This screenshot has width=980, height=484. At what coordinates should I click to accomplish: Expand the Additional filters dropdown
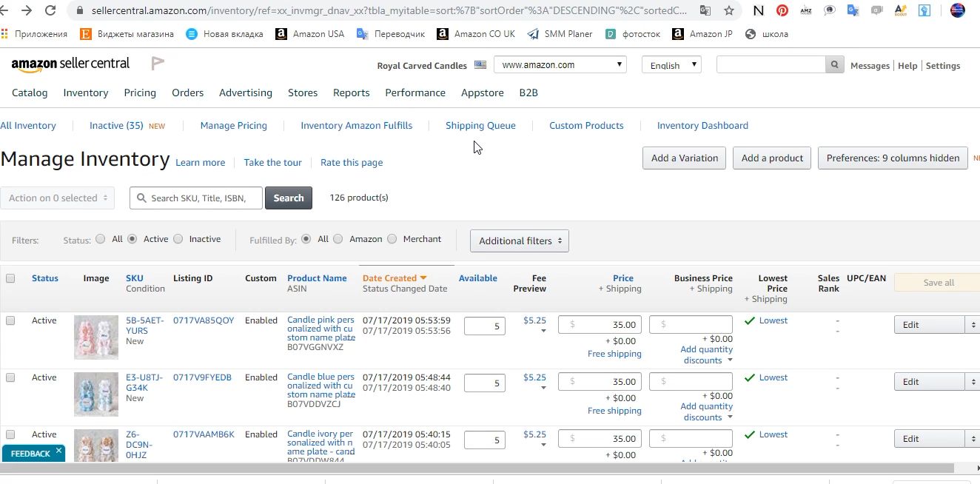tap(520, 241)
